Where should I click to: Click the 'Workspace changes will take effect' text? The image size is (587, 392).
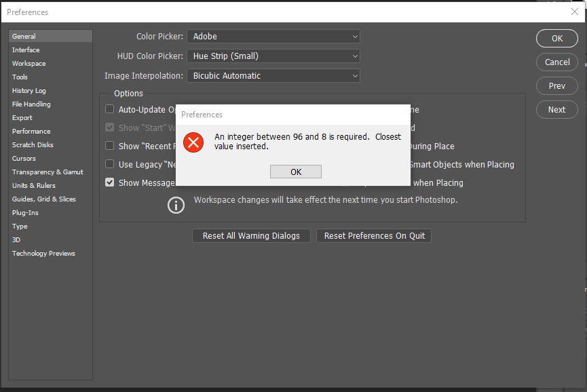(326, 200)
